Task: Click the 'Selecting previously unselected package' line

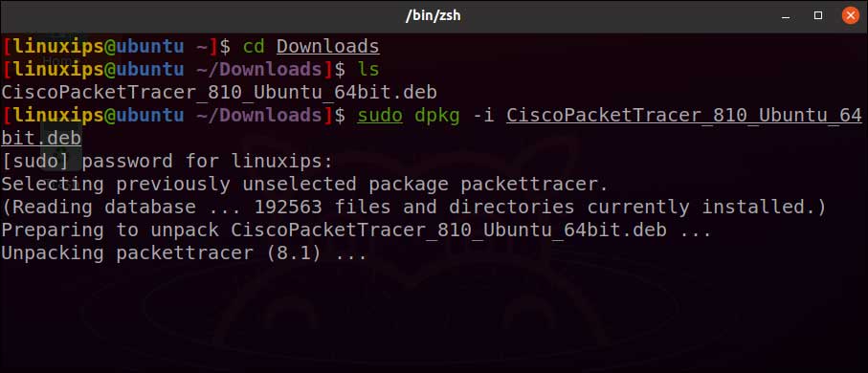Action: pos(305,184)
